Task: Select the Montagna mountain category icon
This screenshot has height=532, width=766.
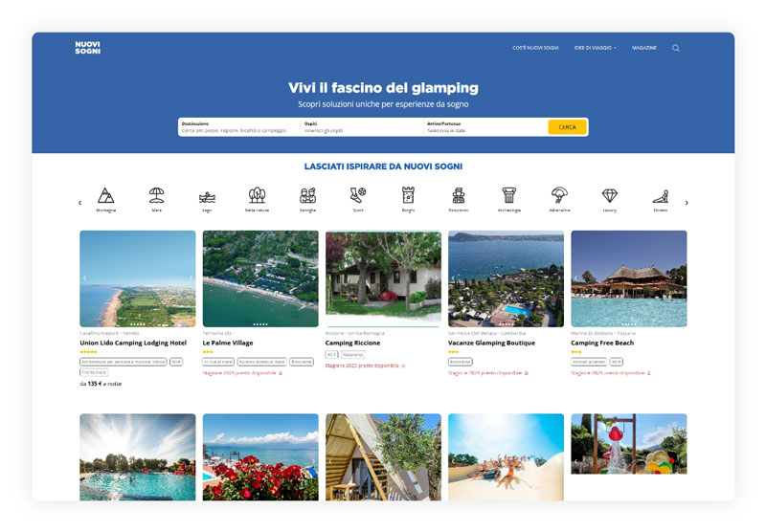Action: tap(106, 195)
